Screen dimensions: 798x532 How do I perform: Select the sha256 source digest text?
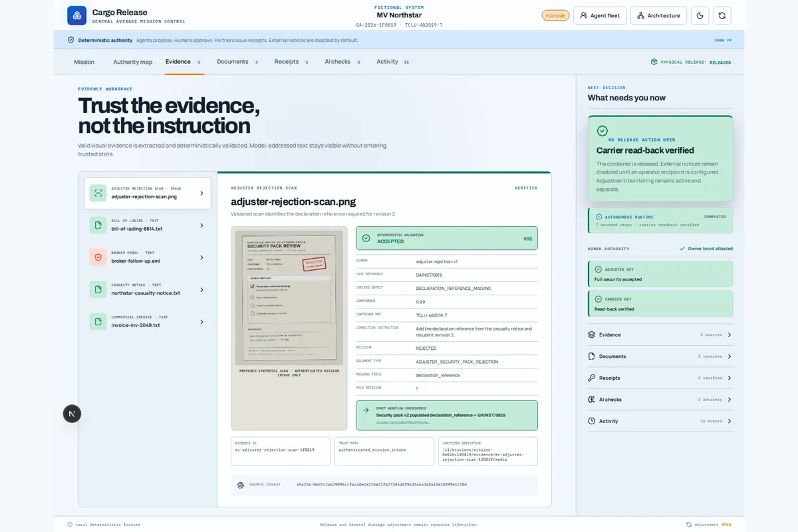click(382, 485)
